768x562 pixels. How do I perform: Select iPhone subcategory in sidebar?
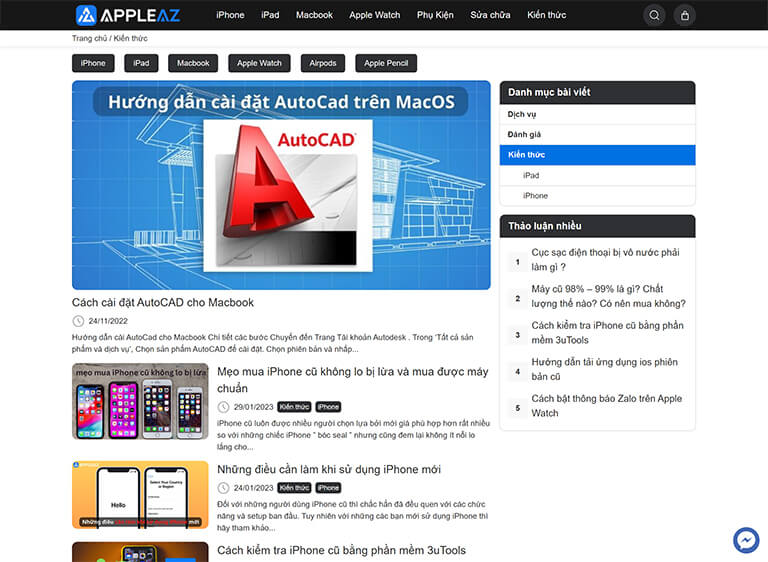tap(598, 195)
